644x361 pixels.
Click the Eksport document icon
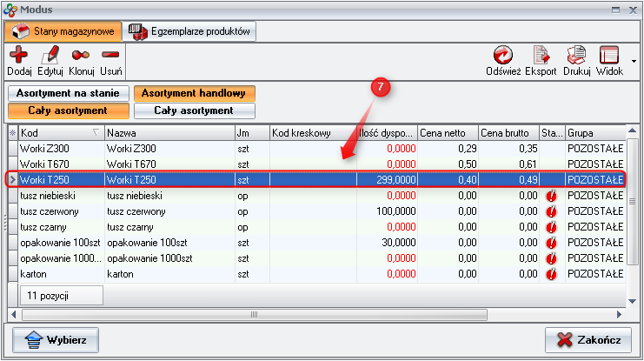pos(542,56)
